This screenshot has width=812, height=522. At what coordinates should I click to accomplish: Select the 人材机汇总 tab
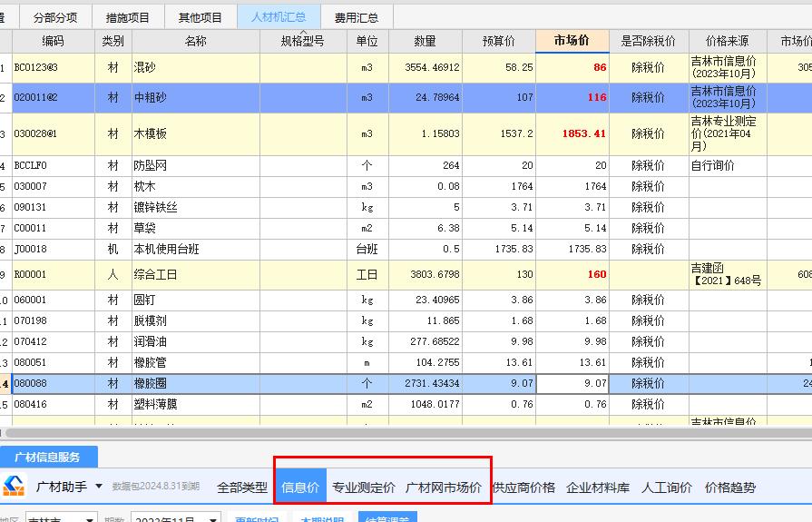pyautogui.click(x=279, y=17)
